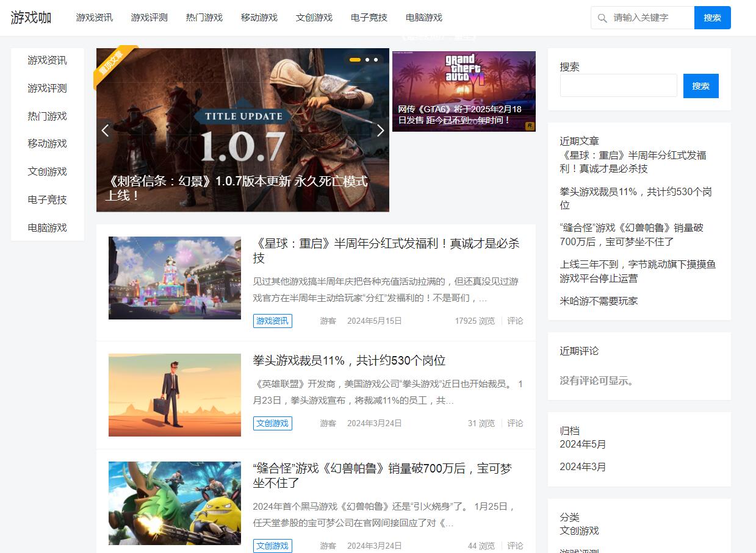756x553 pixels.
Task: Open article title 《星球:重启》半周年分红式发福利 in the main list
Action: tap(386, 251)
